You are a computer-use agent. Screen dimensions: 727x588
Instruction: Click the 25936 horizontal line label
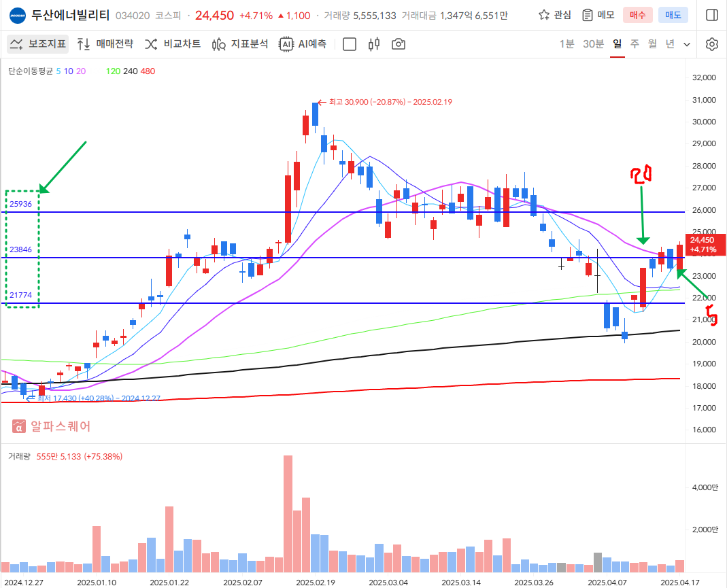click(21, 204)
